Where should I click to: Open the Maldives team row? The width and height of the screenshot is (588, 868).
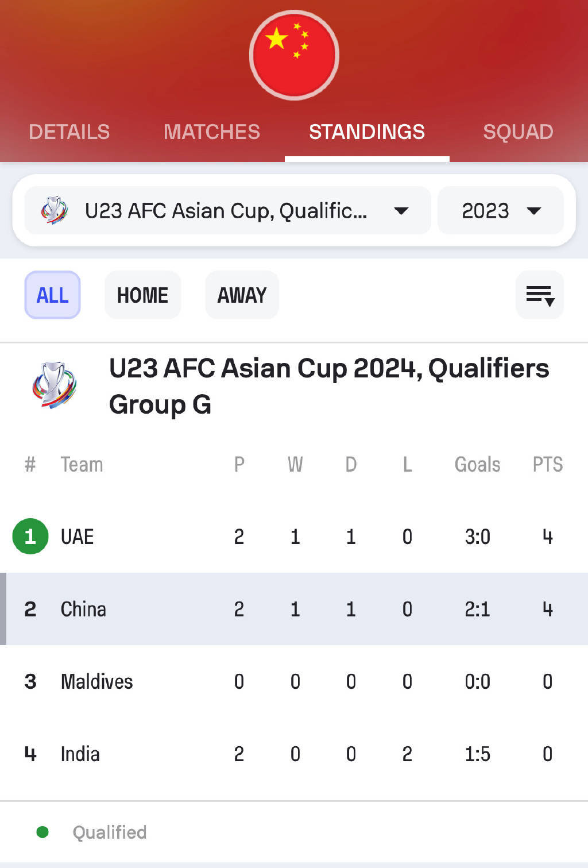[294, 681]
